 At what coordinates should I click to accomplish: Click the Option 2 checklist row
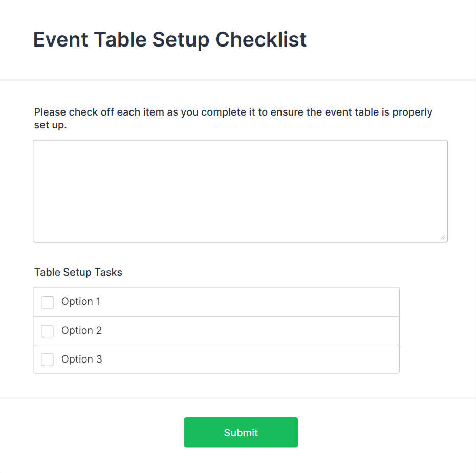pyautogui.click(x=215, y=331)
